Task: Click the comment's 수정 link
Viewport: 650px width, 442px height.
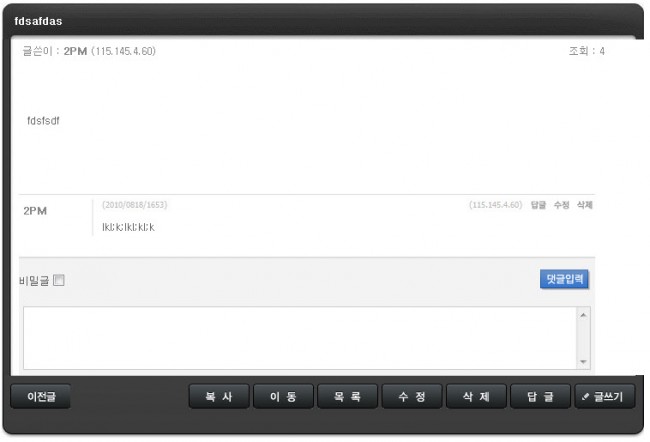Action: pyautogui.click(x=562, y=205)
